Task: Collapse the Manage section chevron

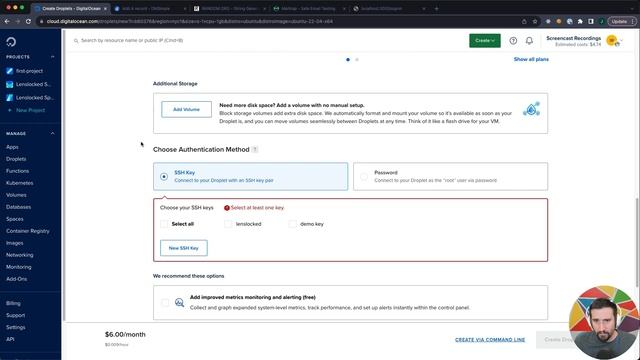Action: [x=53, y=133]
